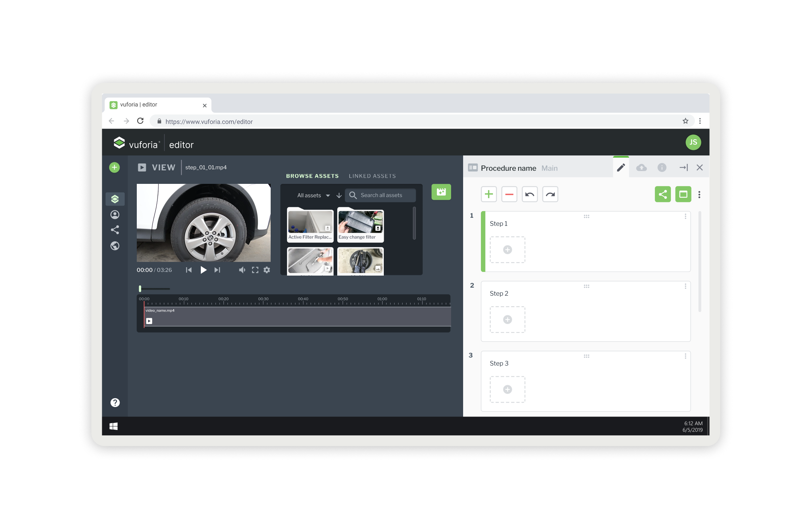
Task: Open the procedure toolbar overflow menu
Action: point(699,195)
